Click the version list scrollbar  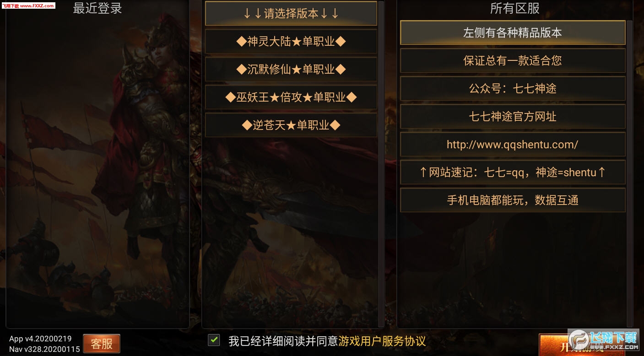(381, 164)
